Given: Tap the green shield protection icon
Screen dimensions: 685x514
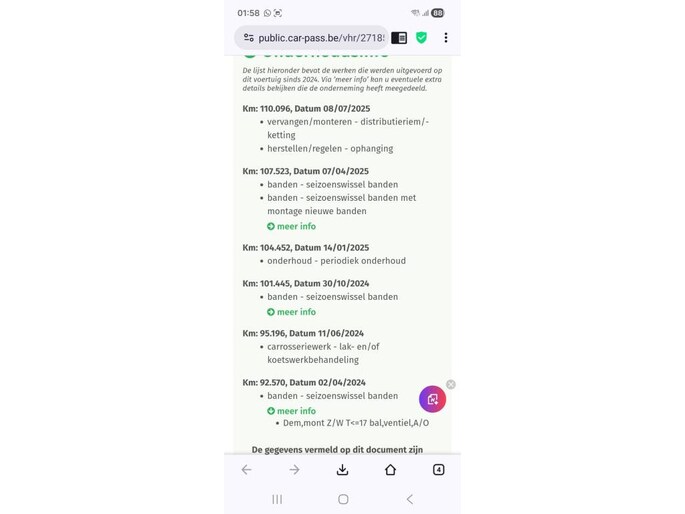Looking at the screenshot, I should pos(421,38).
